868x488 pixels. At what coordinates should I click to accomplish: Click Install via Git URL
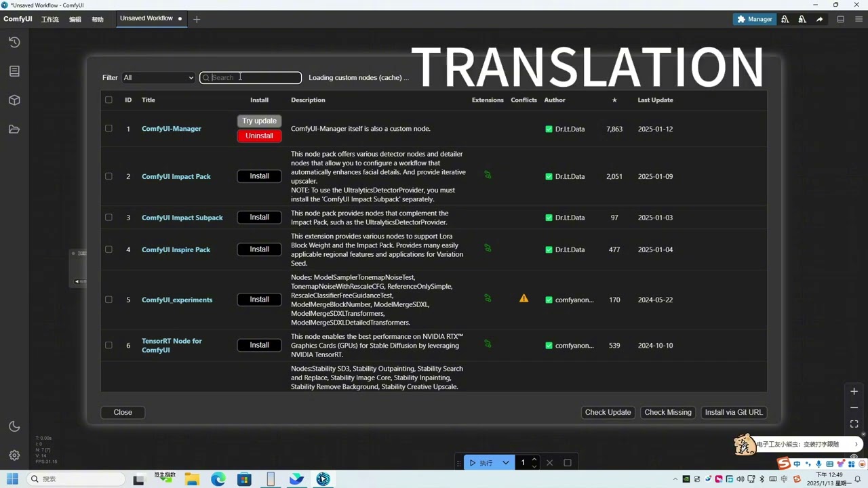(x=734, y=412)
